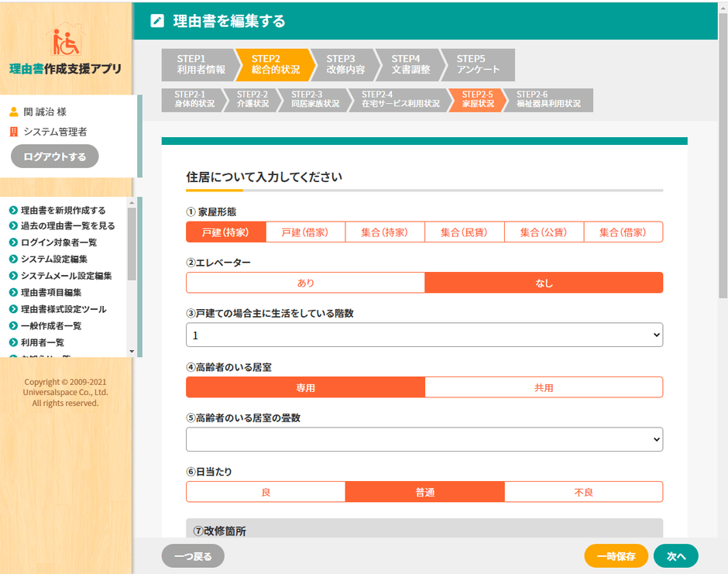Select 集合(民賃) housing type

[465, 232]
